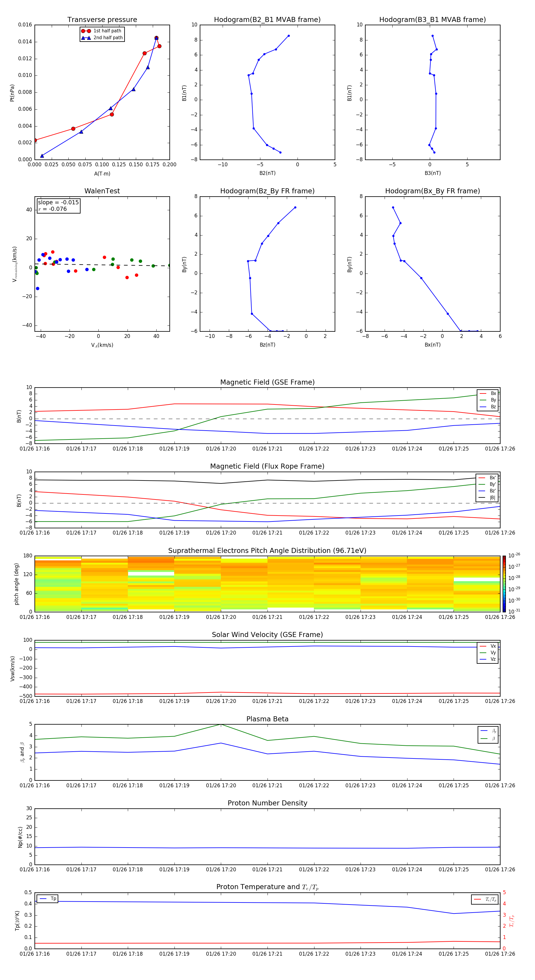Click the "Magnetic Field (Flux Rope Frame)" title
Screen dimensions: 535x980
267,467
